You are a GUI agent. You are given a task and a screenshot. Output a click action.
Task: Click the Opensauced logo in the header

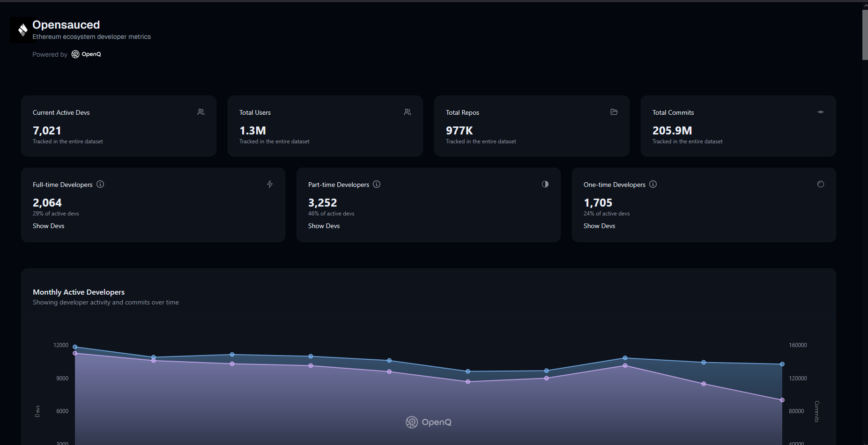click(22, 30)
